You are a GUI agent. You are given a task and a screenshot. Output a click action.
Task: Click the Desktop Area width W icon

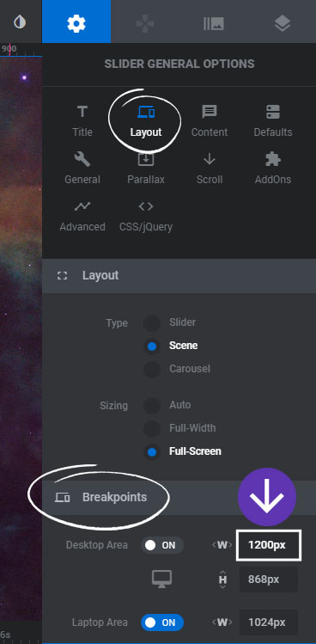click(x=222, y=545)
